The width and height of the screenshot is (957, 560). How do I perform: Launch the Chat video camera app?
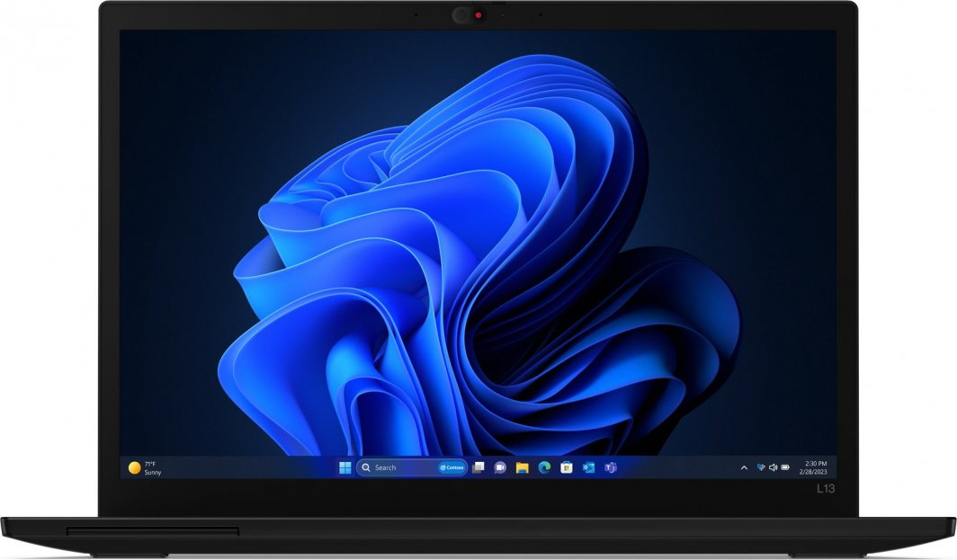[500, 467]
